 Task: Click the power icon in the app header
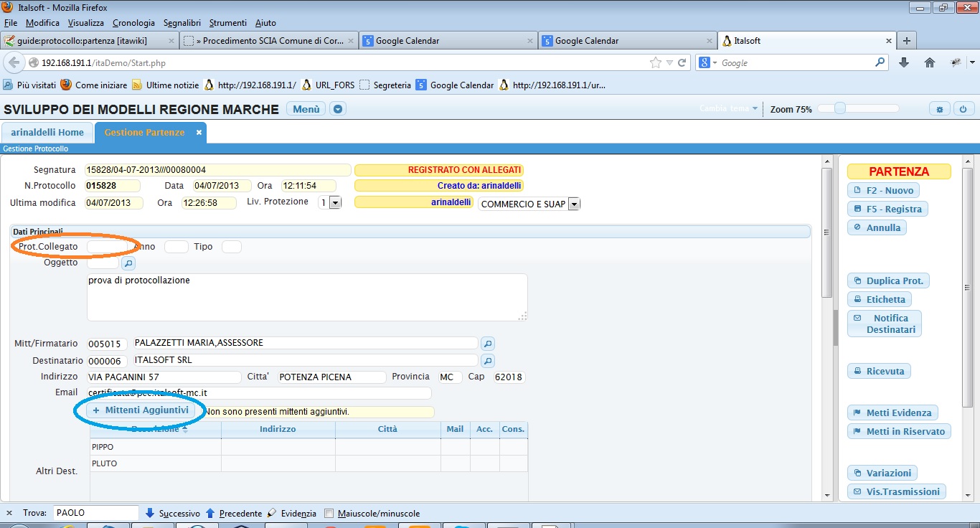(x=963, y=109)
